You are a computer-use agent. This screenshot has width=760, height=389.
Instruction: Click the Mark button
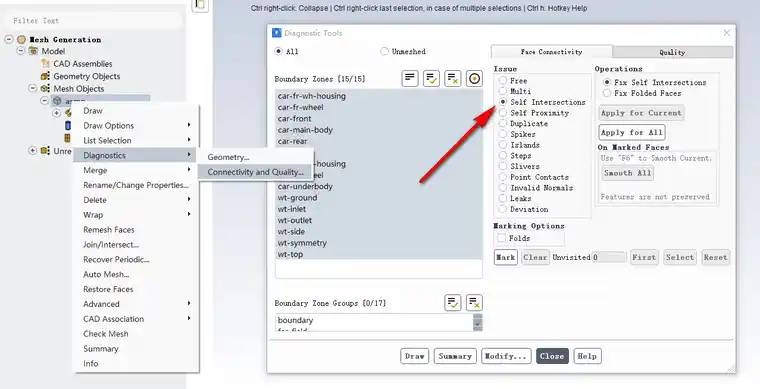point(506,257)
